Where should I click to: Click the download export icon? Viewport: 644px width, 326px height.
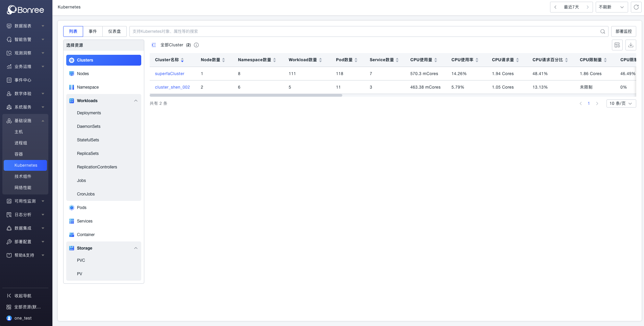pos(630,45)
